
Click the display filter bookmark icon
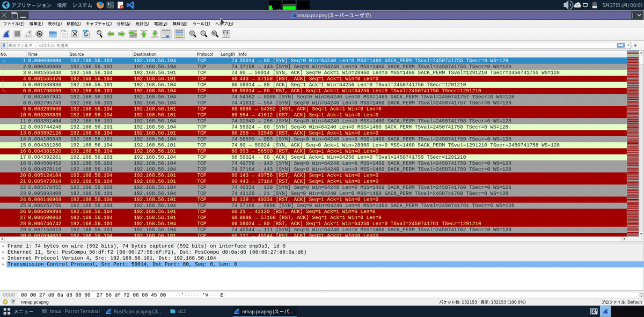4,45
